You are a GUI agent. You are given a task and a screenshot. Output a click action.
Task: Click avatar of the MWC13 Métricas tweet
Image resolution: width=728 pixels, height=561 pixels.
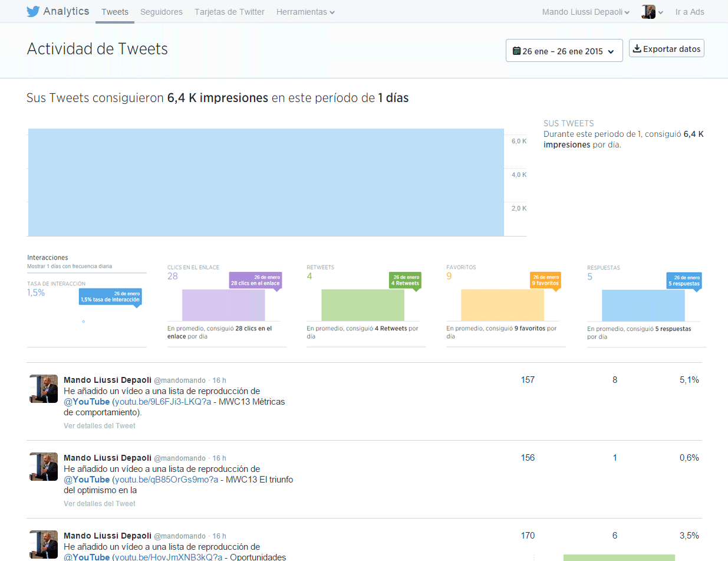[x=44, y=389]
